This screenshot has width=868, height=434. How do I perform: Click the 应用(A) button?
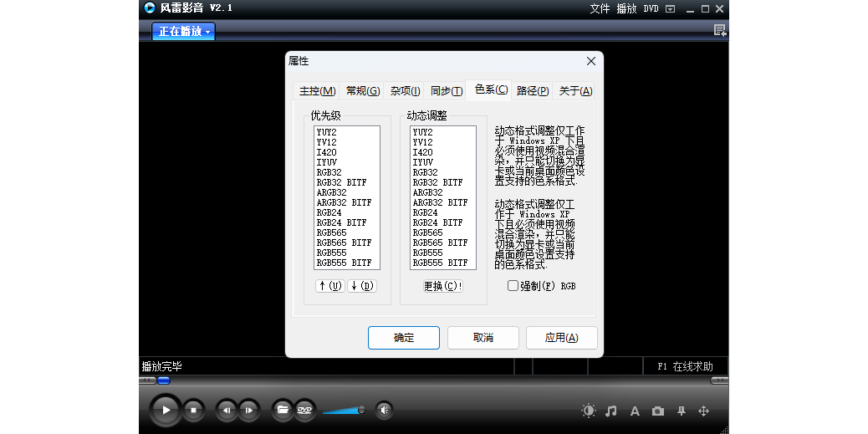click(561, 338)
